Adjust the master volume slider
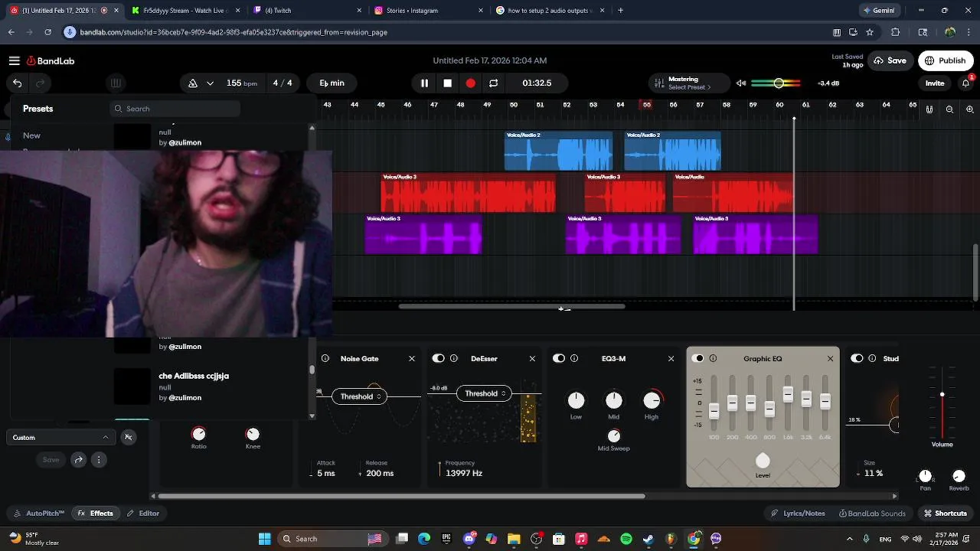 coord(778,83)
